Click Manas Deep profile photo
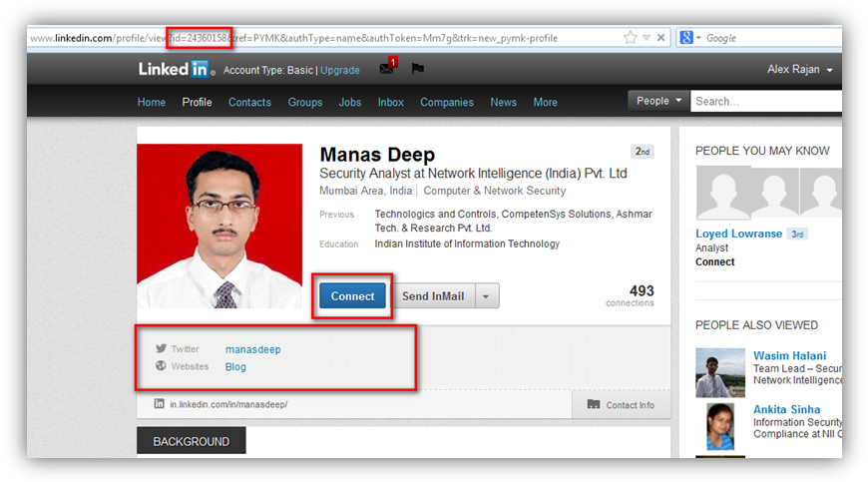Image resolution: width=868 pixels, height=482 pixels. click(219, 226)
